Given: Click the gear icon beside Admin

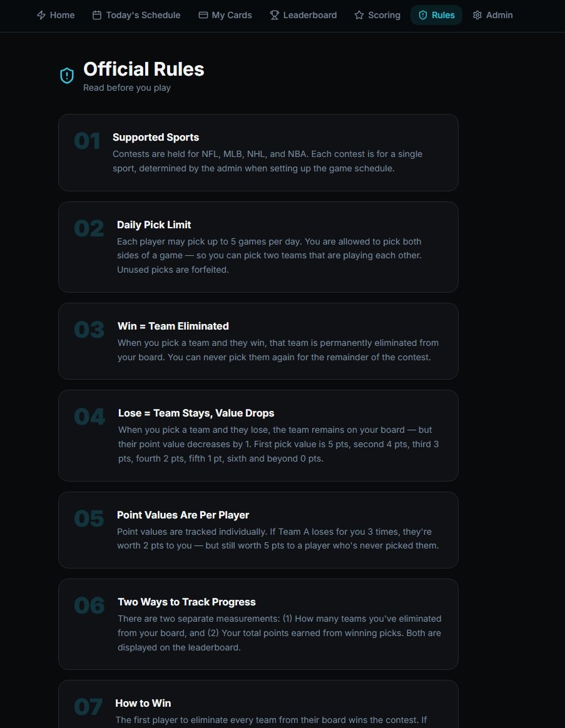Looking at the screenshot, I should (477, 15).
